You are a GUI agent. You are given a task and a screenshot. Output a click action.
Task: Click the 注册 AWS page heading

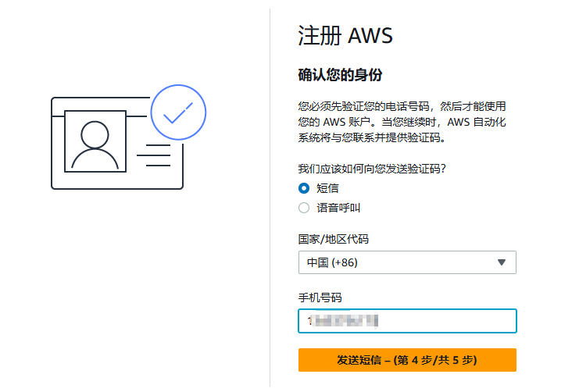(345, 36)
